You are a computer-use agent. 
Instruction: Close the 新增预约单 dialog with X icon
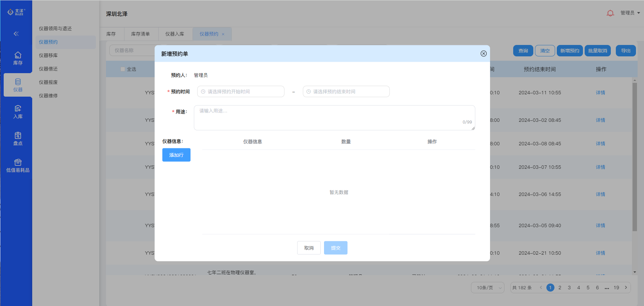(483, 54)
